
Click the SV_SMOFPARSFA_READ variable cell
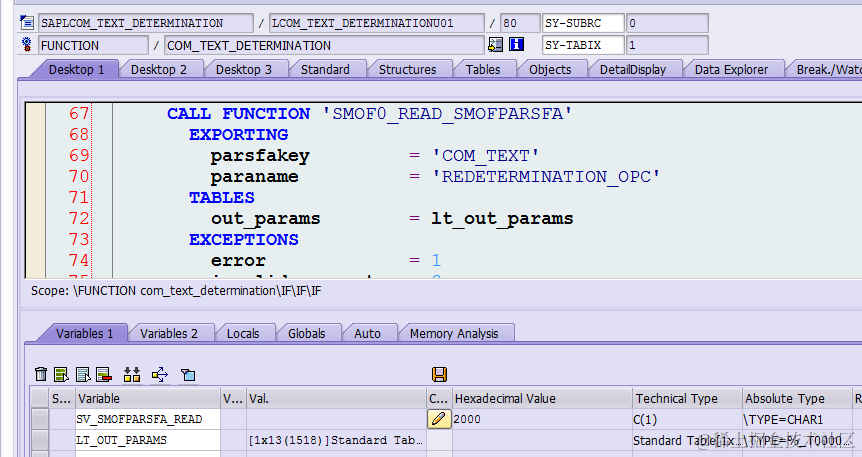tap(147, 419)
